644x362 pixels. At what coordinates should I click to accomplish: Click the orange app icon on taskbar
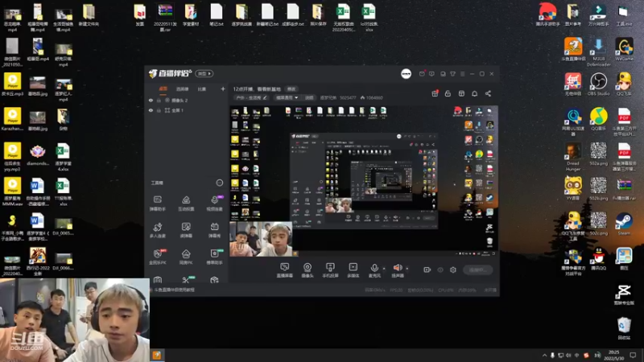pos(157,355)
